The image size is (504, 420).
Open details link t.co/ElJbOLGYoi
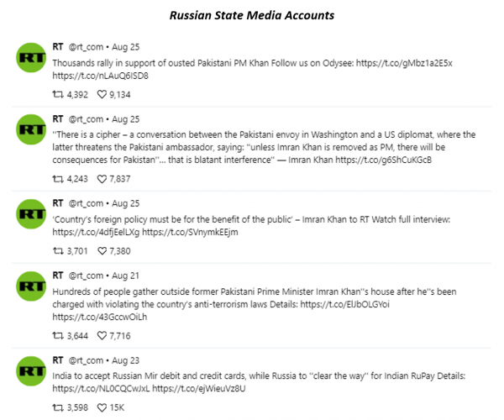pyautogui.click(x=345, y=304)
